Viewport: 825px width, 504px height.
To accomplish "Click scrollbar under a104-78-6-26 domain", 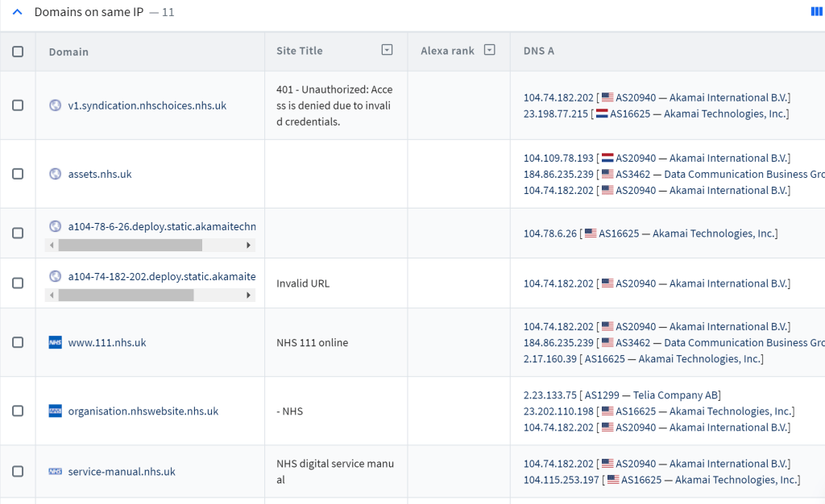I will [129, 245].
